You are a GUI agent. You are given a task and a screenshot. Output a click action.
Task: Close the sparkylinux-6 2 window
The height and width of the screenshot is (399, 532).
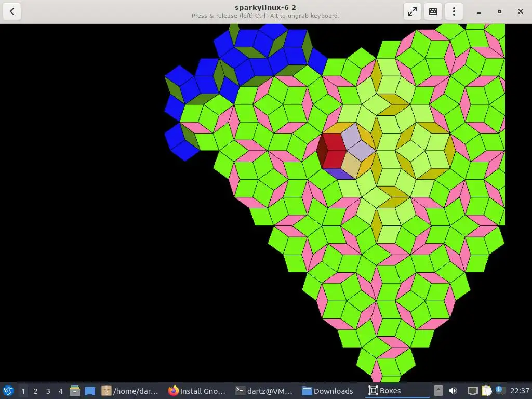[x=520, y=11]
